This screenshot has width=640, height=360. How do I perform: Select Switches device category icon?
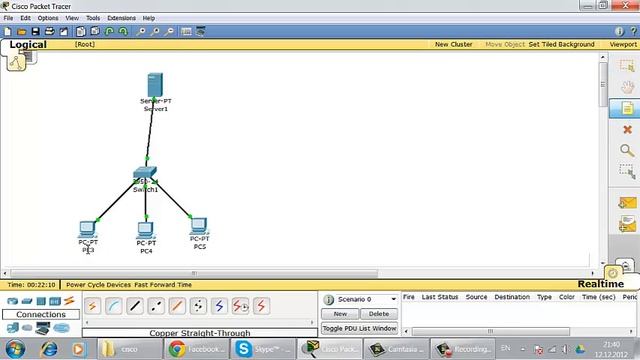[x=27, y=301]
